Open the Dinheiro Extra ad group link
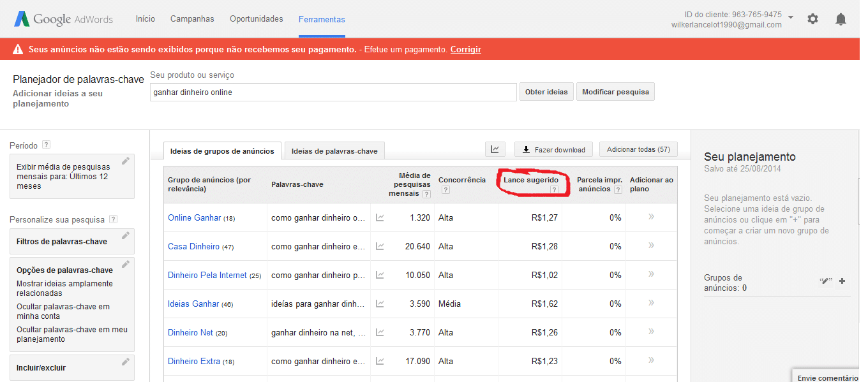 coord(194,361)
